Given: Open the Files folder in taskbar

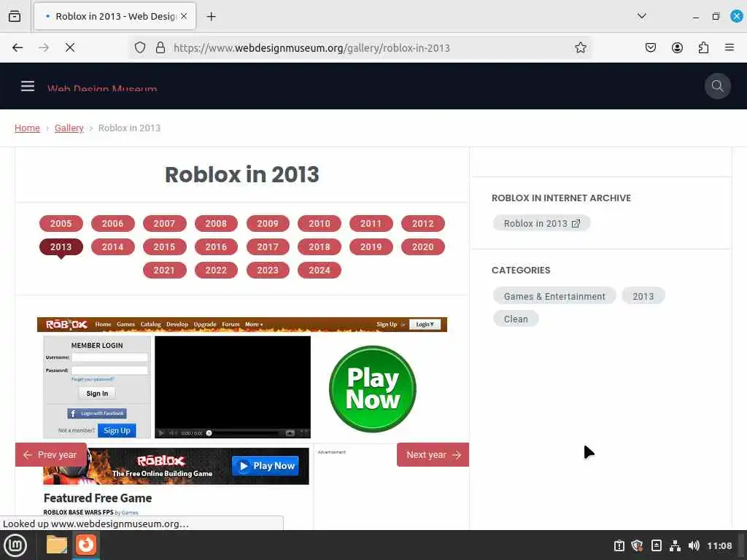Looking at the screenshot, I should 57,545.
